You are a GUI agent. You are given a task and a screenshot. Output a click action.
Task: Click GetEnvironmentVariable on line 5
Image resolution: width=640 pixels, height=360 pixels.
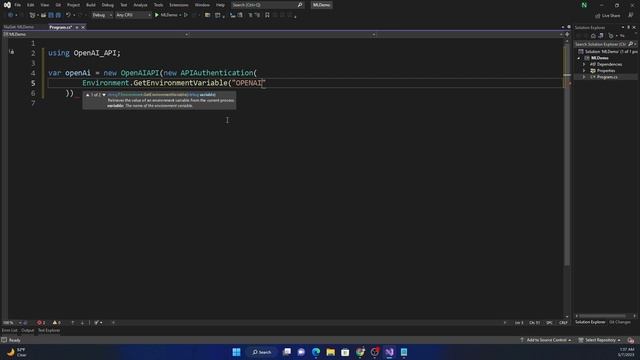[180, 83]
